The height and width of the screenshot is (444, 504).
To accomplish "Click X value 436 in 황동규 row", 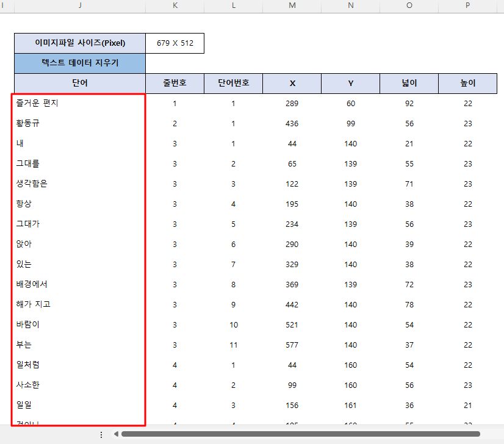I will pos(292,124).
